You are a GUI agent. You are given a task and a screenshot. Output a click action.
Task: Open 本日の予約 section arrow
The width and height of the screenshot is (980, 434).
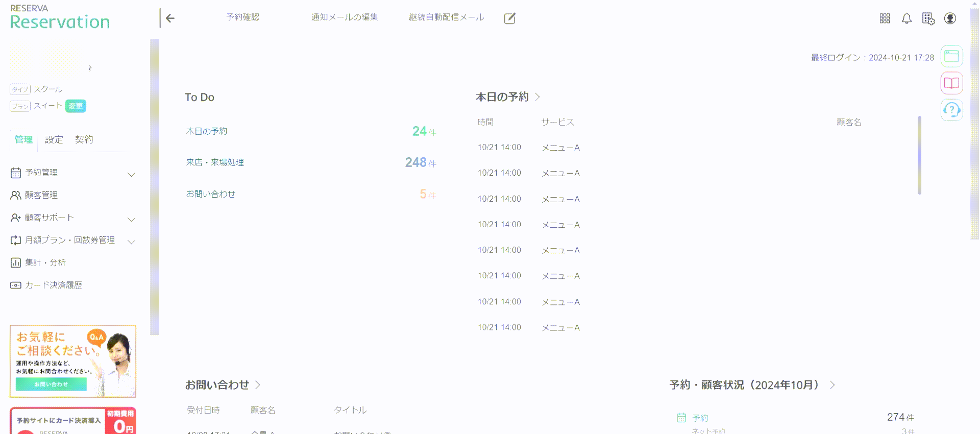[537, 97]
